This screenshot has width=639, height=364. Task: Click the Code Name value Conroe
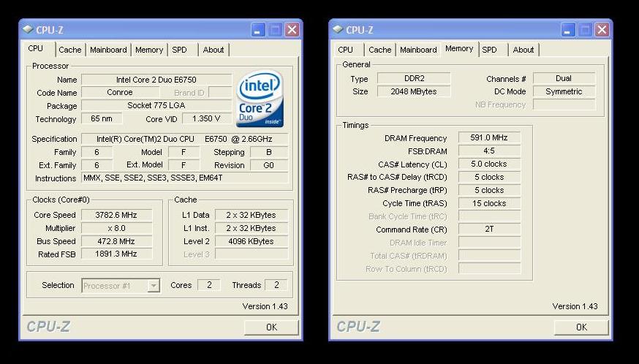(x=120, y=93)
